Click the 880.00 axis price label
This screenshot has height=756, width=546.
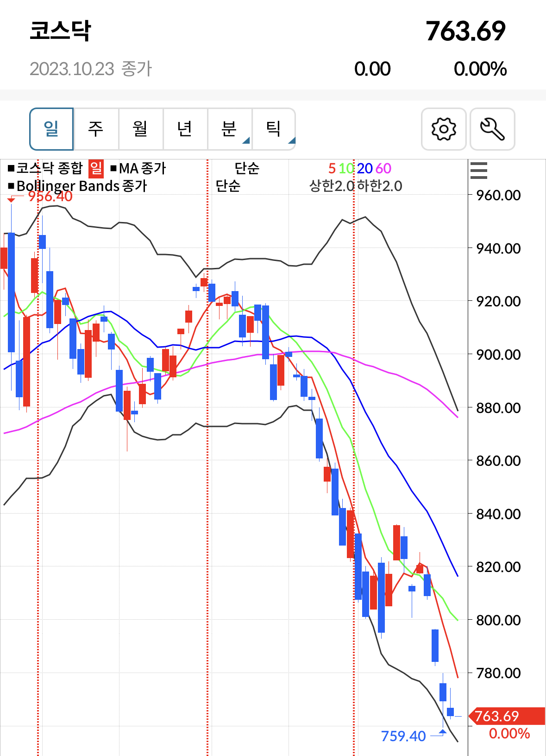(498, 408)
